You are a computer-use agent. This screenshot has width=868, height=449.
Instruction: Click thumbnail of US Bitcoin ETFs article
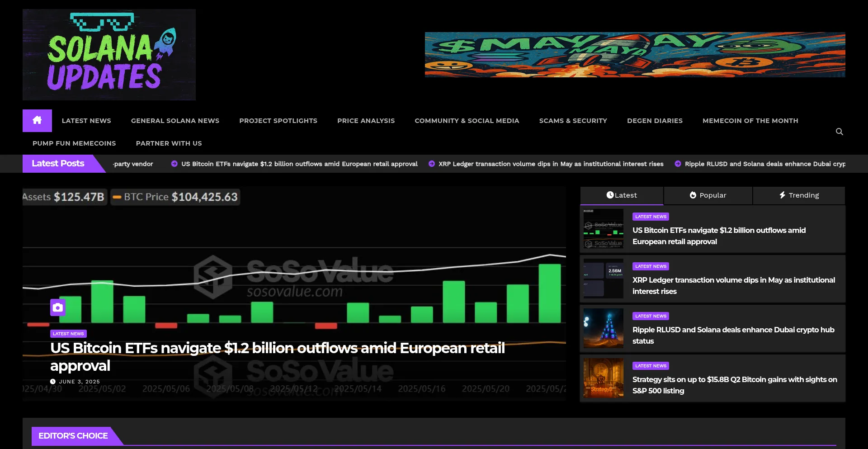(x=604, y=229)
